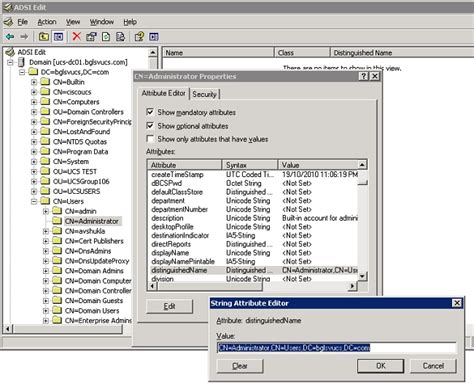Enable Show only attributes that have values

[x=150, y=139]
